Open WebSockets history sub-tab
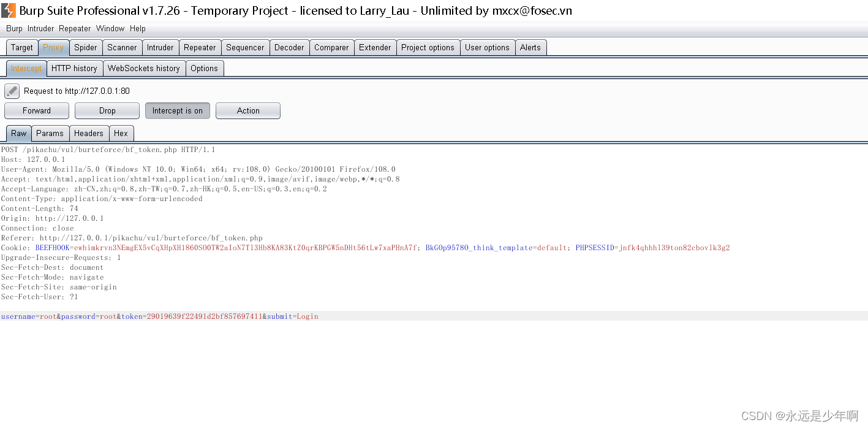Image resolution: width=868 pixels, height=428 pixels. (144, 68)
